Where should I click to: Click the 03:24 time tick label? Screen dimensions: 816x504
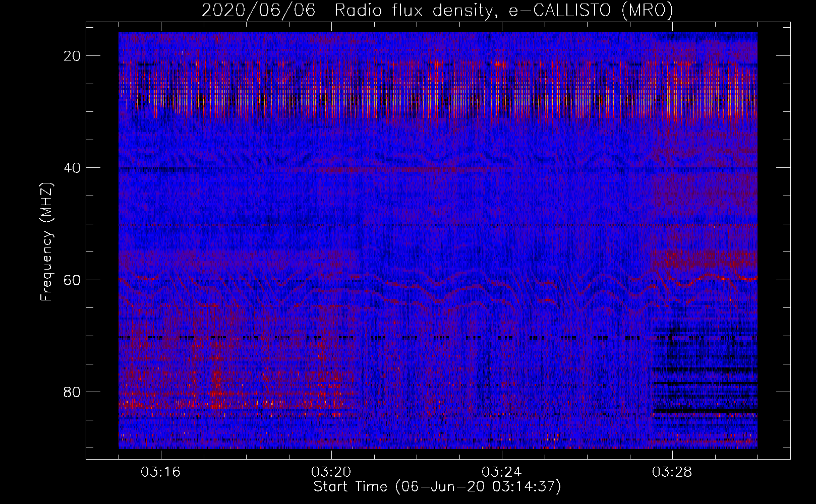pos(502,472)
